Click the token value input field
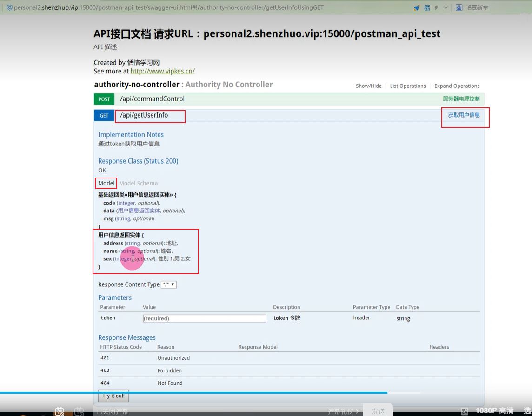Screen dimensions: 532x416 click(x=205, y=318)
